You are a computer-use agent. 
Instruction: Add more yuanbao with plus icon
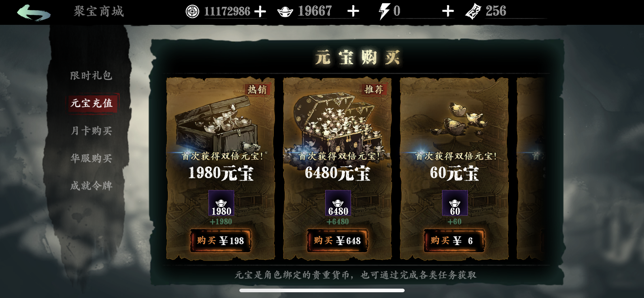point(353,11)
